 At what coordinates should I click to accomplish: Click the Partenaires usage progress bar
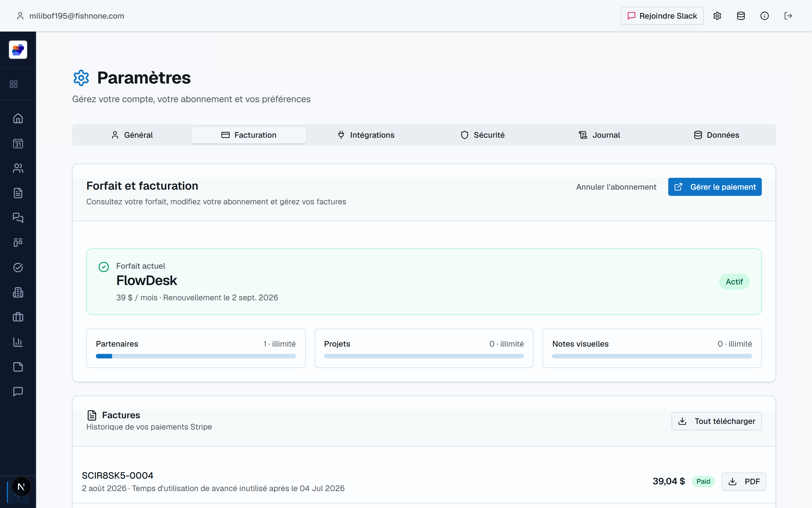(196, 356)
